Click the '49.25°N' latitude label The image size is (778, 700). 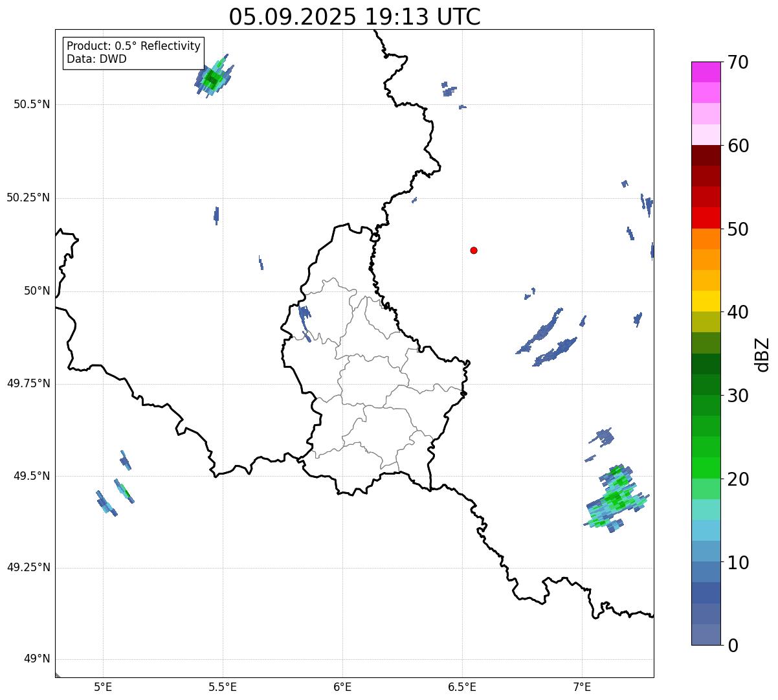click(28, 567)
